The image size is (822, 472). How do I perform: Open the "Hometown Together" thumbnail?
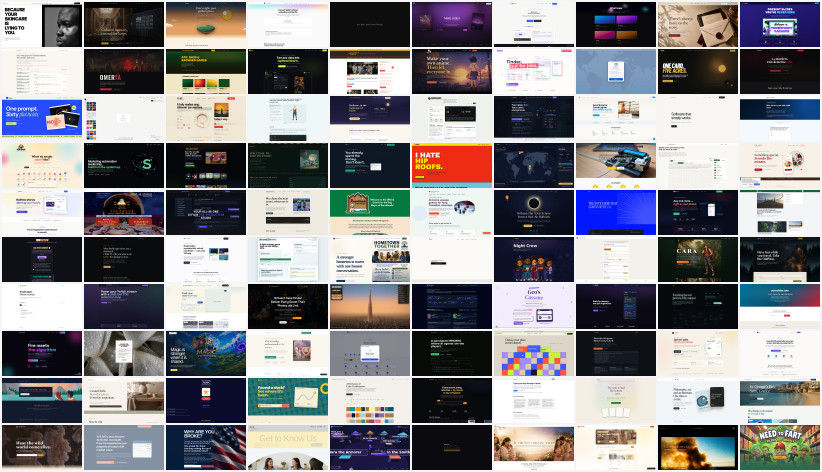(x=370, y=259)
